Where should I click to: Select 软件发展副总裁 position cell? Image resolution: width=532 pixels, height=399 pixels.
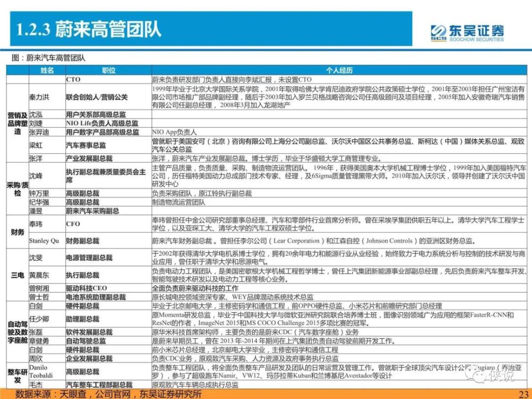[x=109, y=332]
